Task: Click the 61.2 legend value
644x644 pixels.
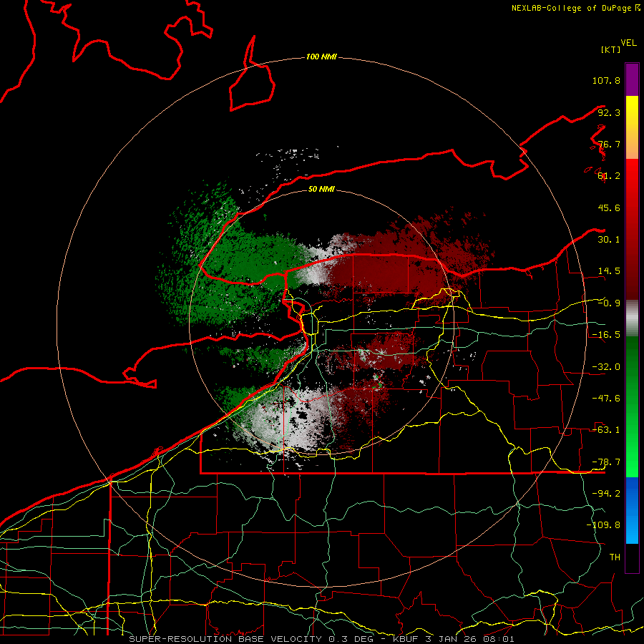Action: tap(609, 176)
